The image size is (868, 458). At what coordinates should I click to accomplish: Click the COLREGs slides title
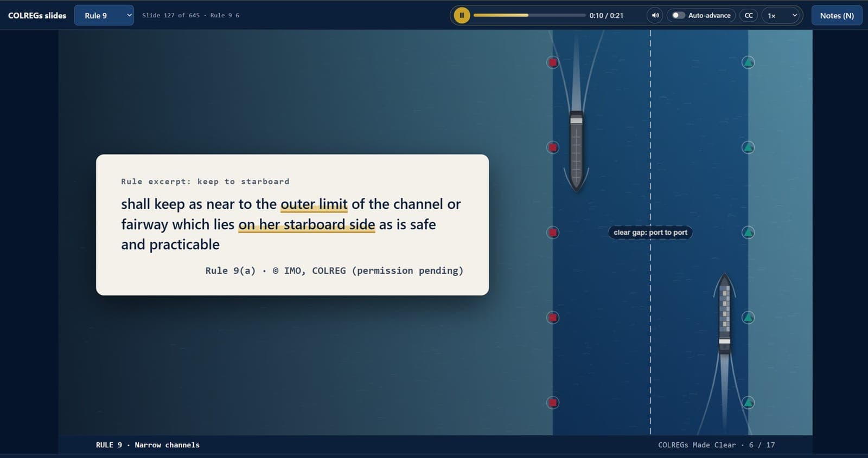[37, 15]
